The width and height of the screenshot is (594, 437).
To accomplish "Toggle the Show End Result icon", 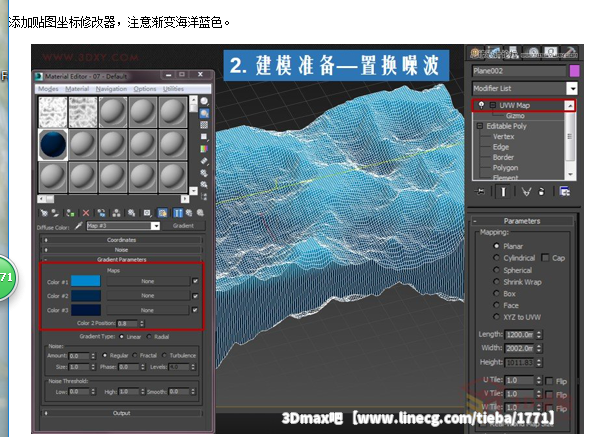I will tap(178, 213).
